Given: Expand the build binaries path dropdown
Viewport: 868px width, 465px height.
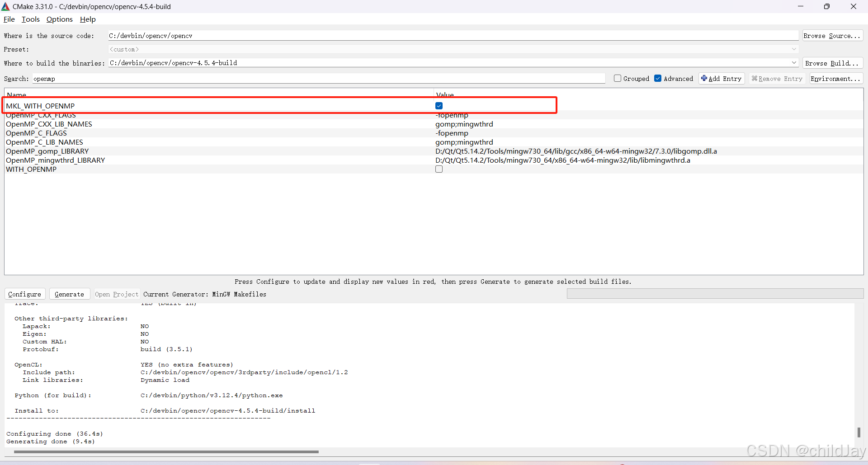Looking at the screenshot, I should (794, 63).
